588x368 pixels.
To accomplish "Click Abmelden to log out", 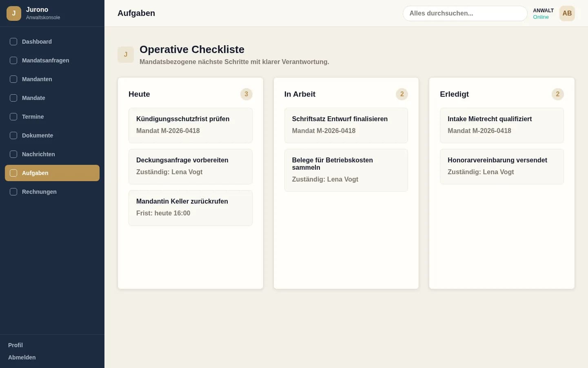I will [x=22, y=357].
